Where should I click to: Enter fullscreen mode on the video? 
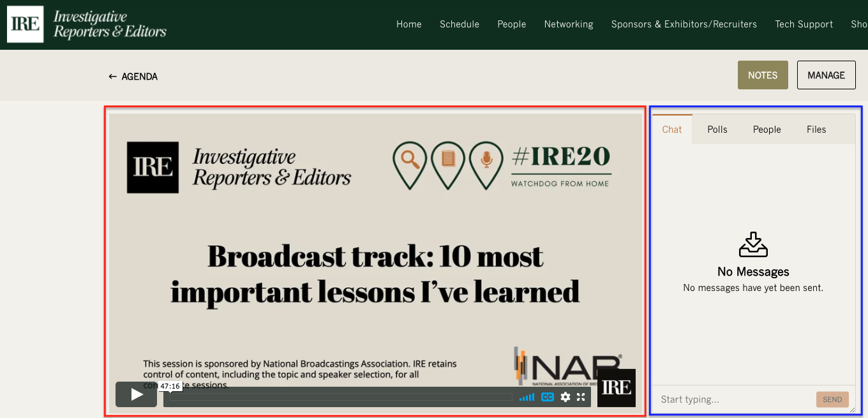point(581,397)
